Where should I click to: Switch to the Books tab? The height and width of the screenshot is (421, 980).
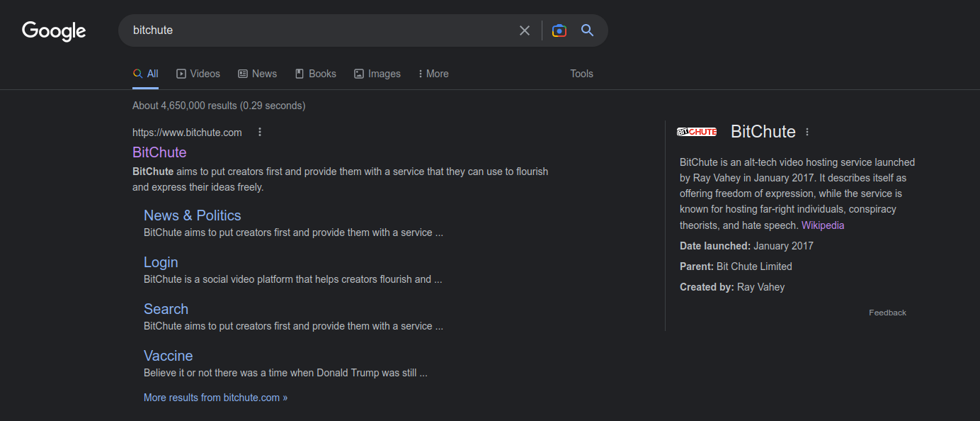[315, 74]
